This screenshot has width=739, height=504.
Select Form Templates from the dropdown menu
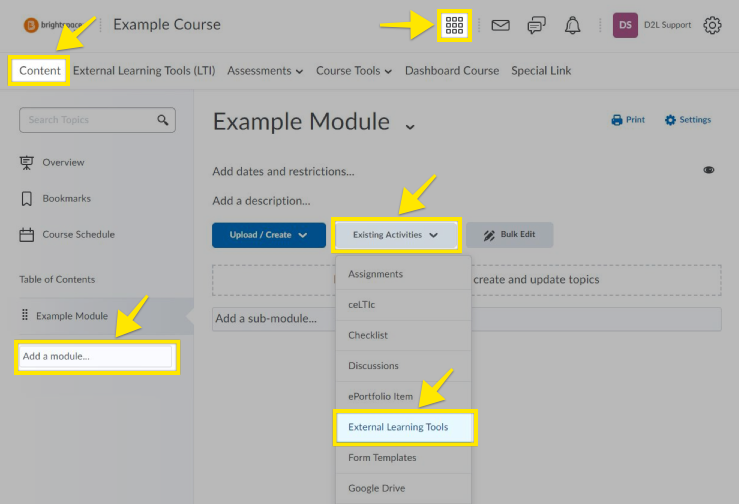[403, 458]
